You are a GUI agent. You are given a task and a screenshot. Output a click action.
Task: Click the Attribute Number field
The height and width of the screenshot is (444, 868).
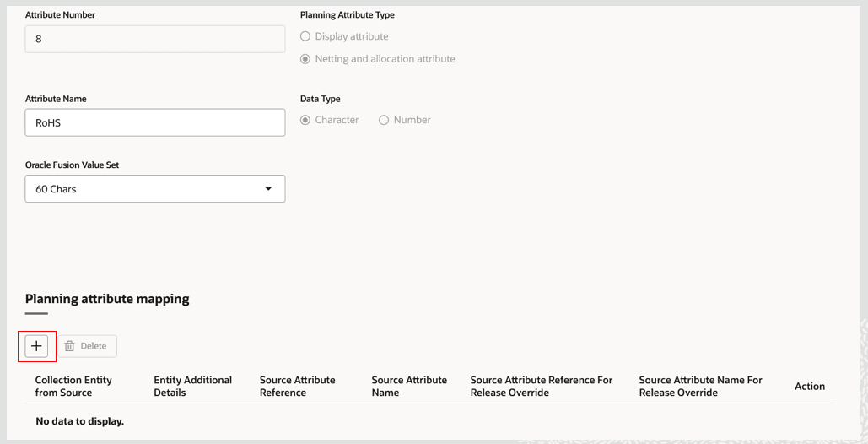pyautogui.click(x=155, y=39)
